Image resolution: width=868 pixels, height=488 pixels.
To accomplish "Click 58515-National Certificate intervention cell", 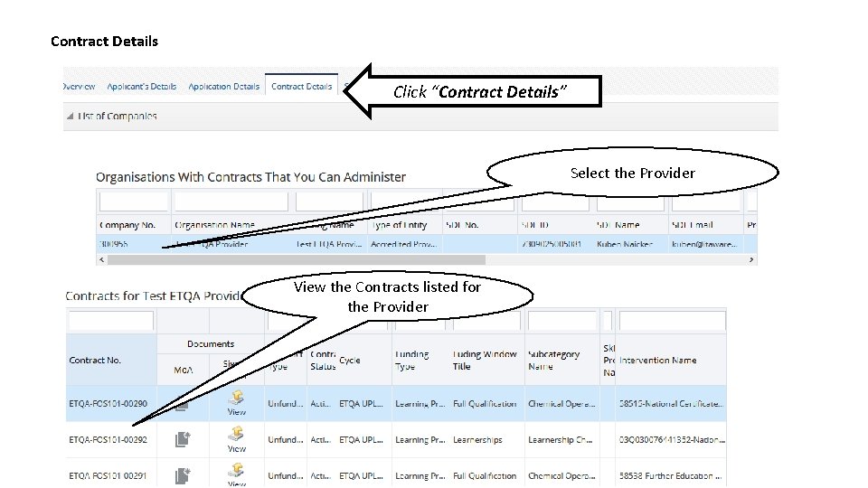I will [x=671, y=404].
